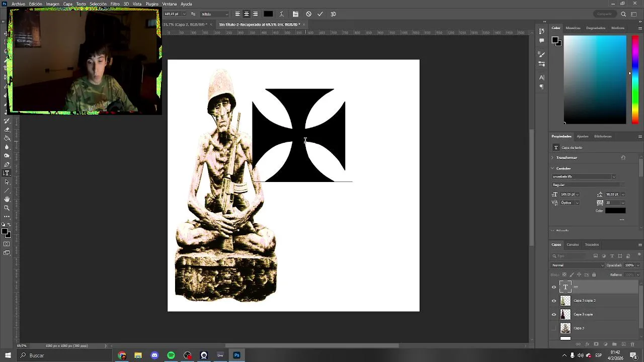This screenshot has width=644, height=362.
Task: Left align the text
Action: (237, 14)
